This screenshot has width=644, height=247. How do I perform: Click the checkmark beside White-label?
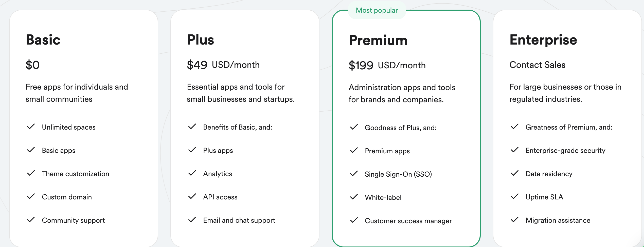354,197
